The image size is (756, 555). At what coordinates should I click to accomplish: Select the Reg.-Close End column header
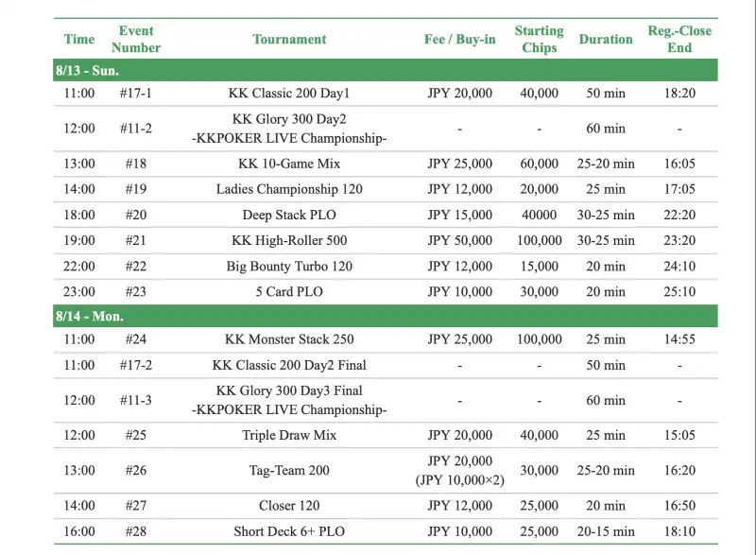point(679,39)
